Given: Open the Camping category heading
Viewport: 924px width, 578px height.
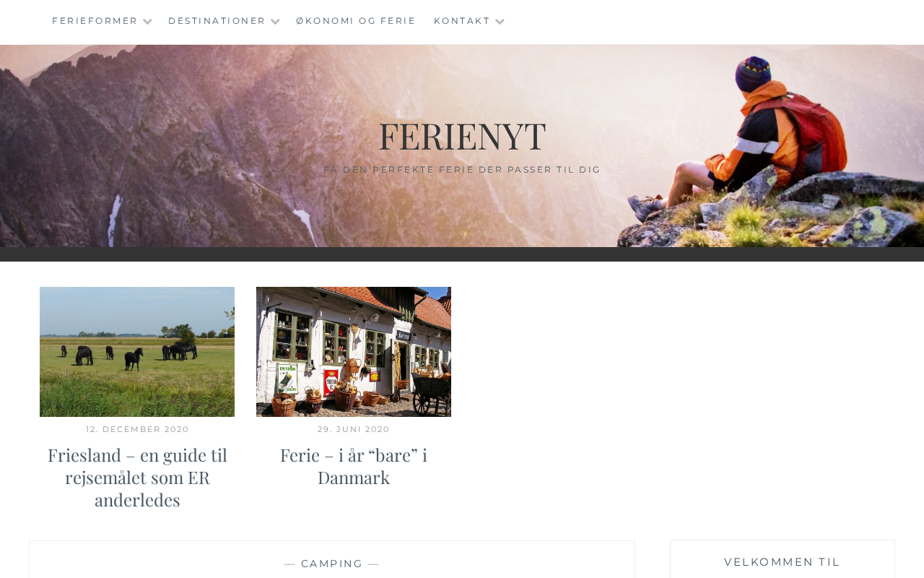Looking at the screenshot, I should (332, 564).
